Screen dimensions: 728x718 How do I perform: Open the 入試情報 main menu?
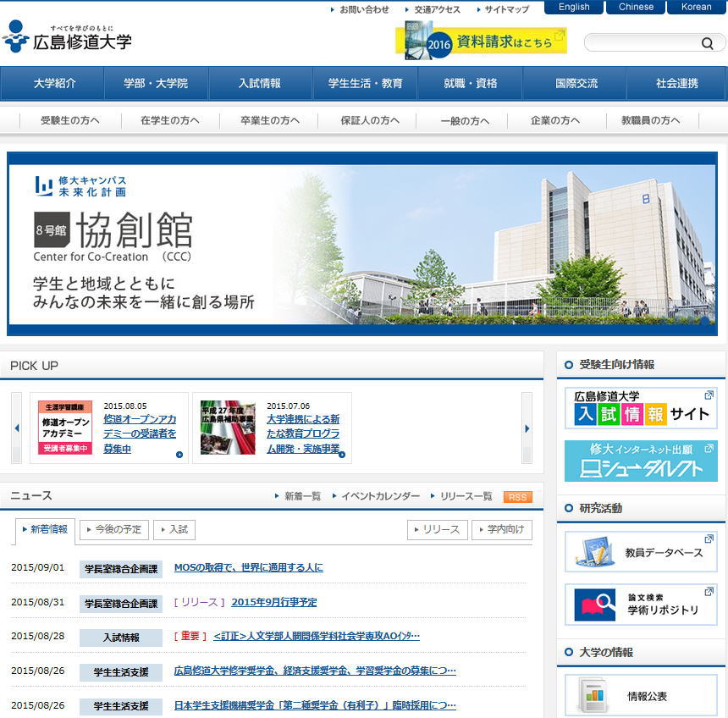point(260,84)
